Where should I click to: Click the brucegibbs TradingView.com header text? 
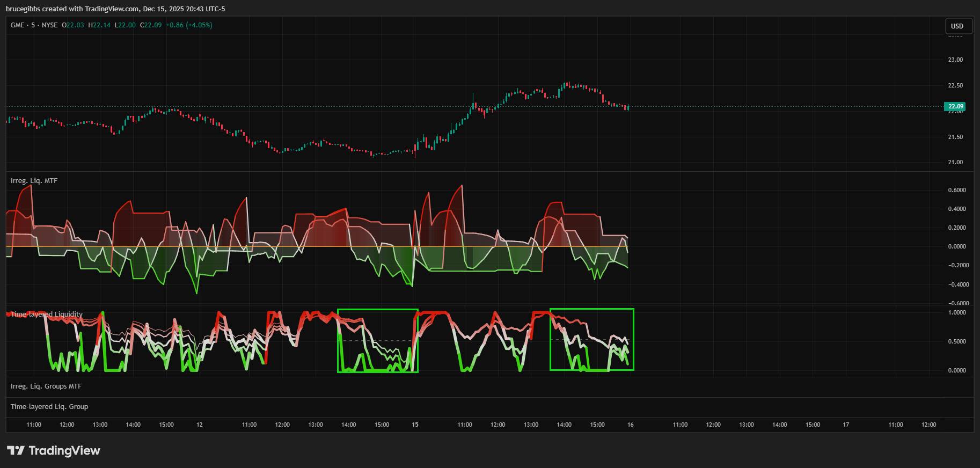click(115, 9)
